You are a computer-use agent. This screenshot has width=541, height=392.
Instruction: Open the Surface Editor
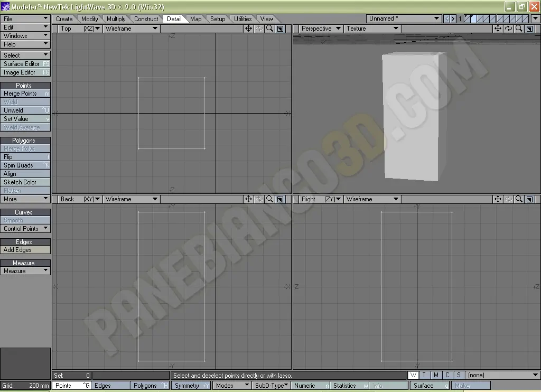[x=25, y=64]
